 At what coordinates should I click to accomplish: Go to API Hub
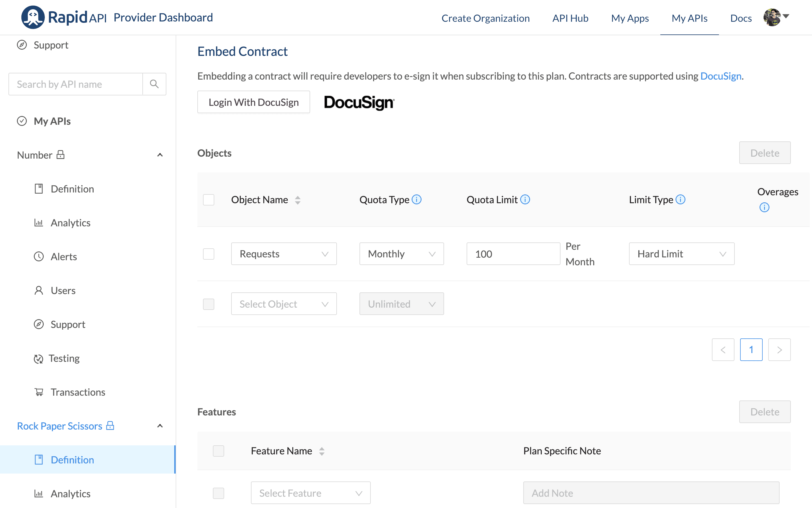[570, 18]
